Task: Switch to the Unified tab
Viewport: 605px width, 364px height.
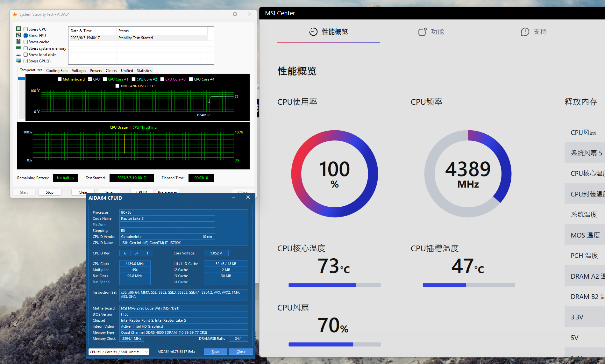Action: point(127,71)
